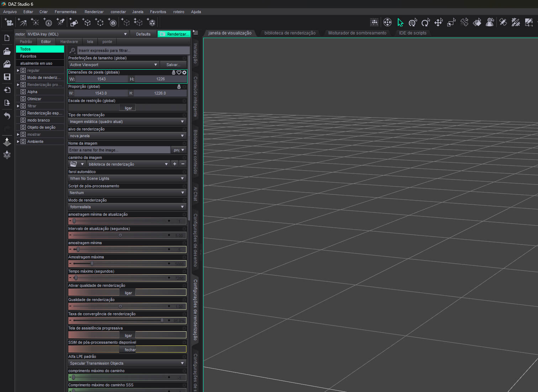Open the viewport alignment grid tool
The height and width of the screenshot is (392, 538).
374,22
